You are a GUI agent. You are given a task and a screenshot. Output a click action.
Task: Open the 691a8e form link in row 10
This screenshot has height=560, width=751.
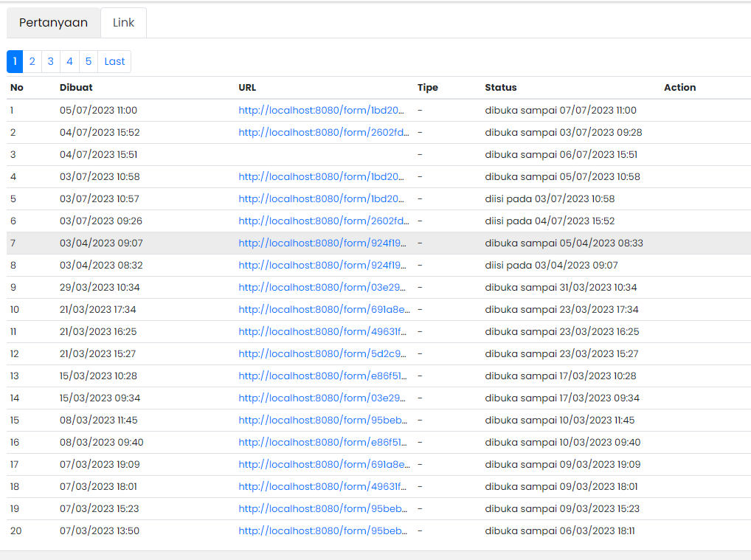click(324, 309)
